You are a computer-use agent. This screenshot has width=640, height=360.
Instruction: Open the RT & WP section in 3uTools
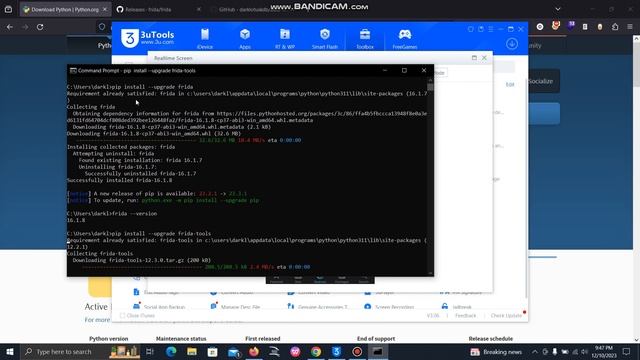pyautogui.click(x=285, y=39)
